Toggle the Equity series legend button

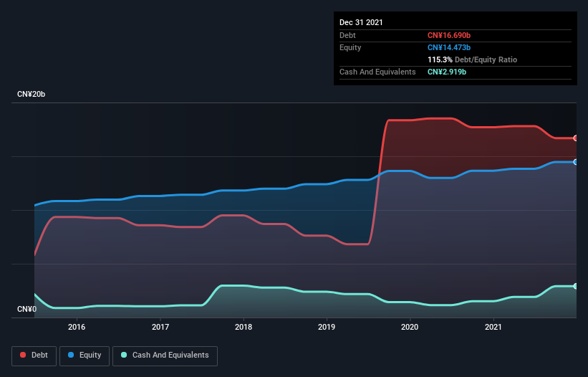click(x=85, y=355)
